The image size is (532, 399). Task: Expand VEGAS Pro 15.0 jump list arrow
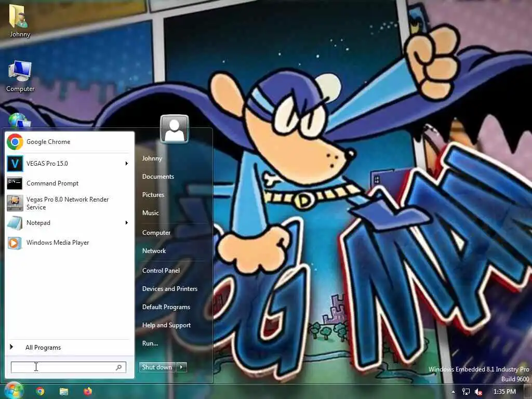tap(127, 164)
